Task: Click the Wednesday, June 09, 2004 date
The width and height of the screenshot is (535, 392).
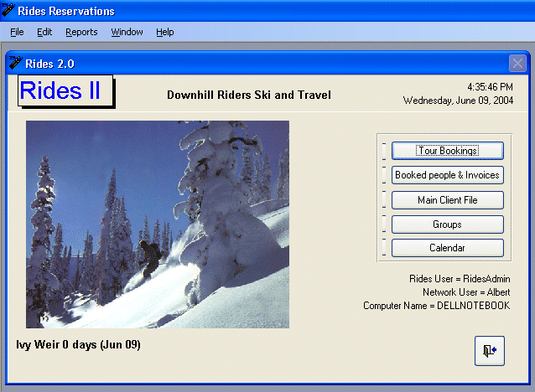Action: coord(458,101)
